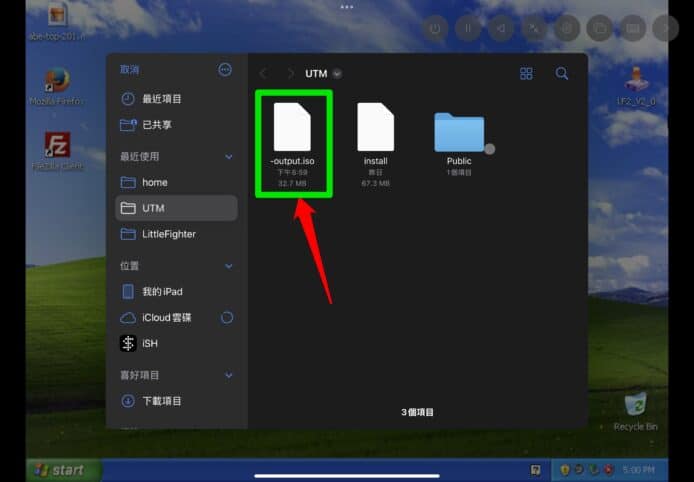
Task: Open the Public folder
Action: click(459, 133)
